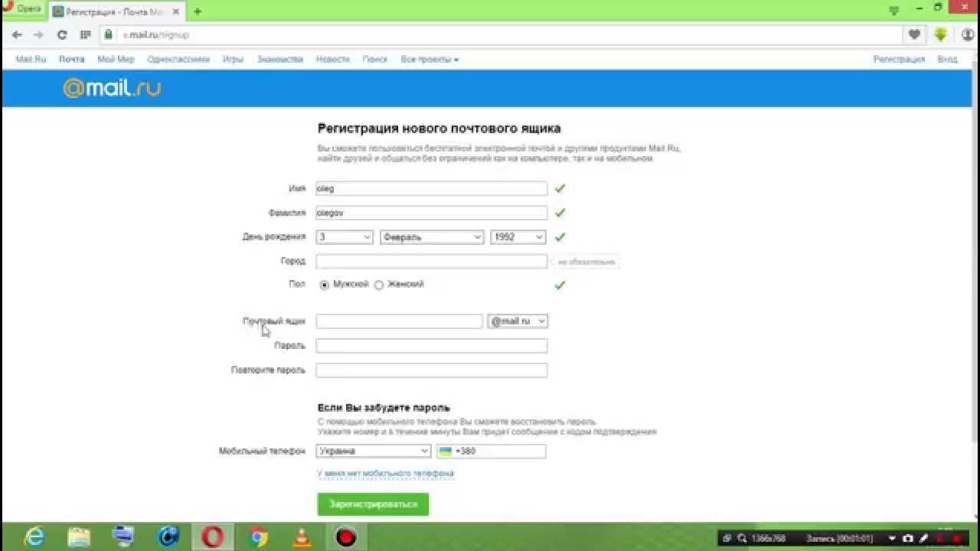Open the computer monitor icon on the taskbar
Viewport: 980px width, 551px height.
tap(123, 537)
